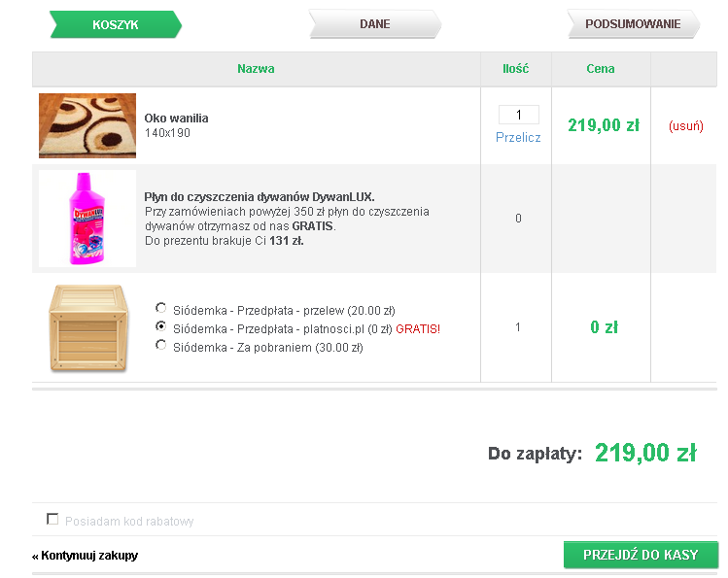
Task: Select Siódemka platnosci.pl free shipping option
Action: click(161, 327)
